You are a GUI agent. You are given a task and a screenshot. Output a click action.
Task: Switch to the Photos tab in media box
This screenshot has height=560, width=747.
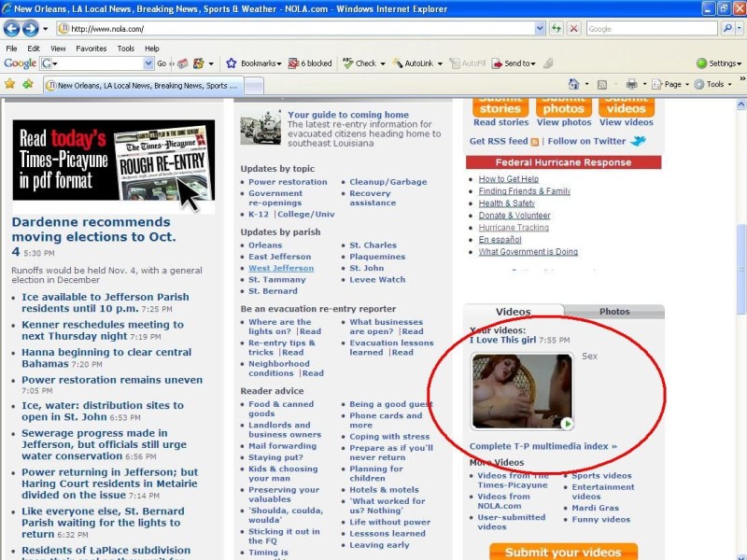[614, 312]
